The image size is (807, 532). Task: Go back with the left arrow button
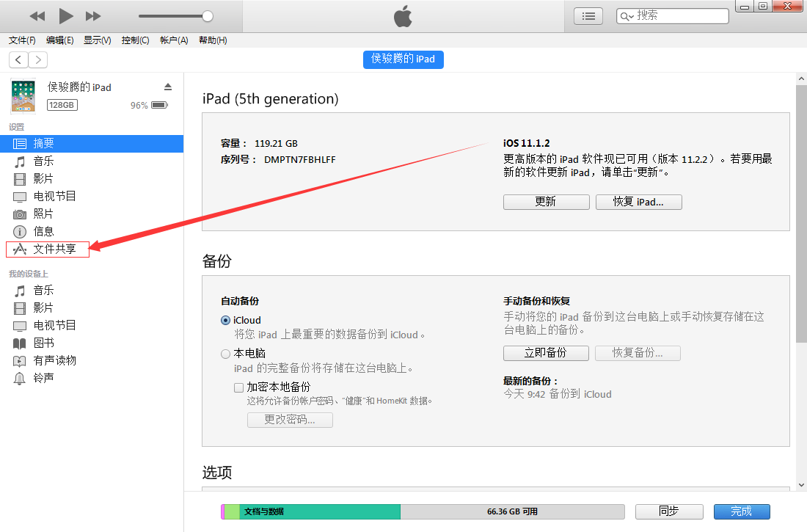18,59
